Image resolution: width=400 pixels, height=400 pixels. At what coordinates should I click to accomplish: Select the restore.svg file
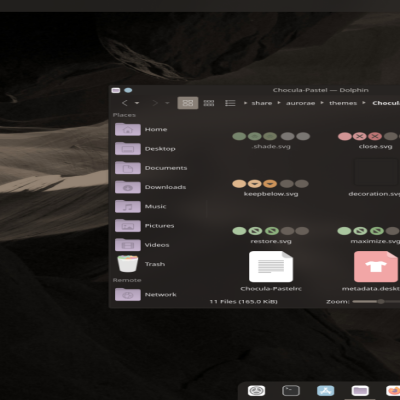(x=271, y=235)
